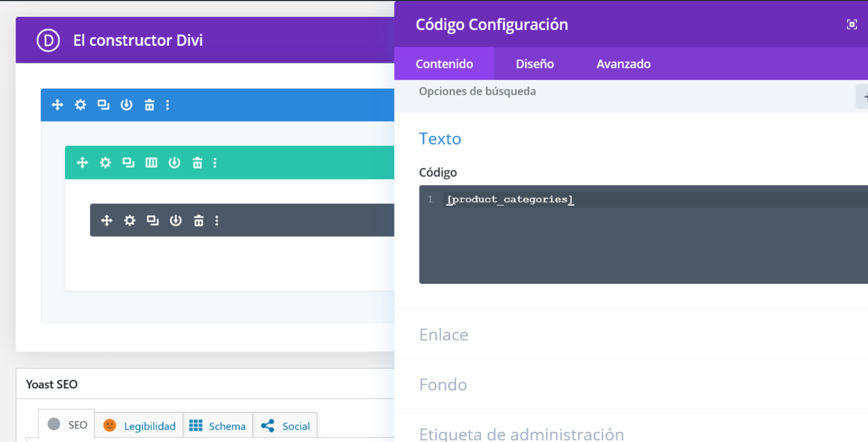Screen dimensions: 868x442
Task: Collapse the Texto section
Action: point(440,139)
